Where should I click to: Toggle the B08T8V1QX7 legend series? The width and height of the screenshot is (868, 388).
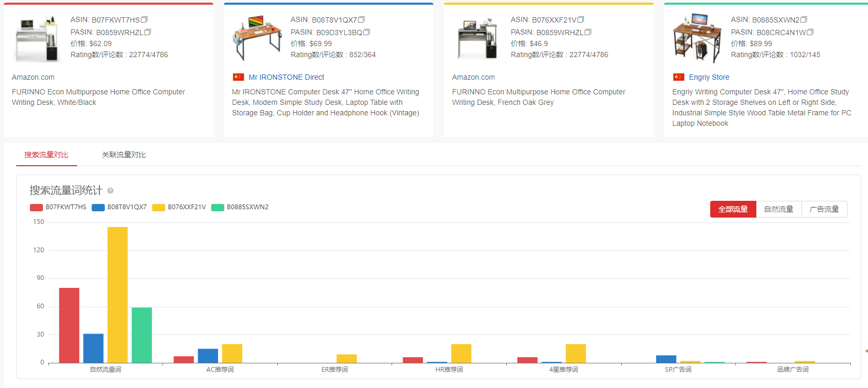119,207
